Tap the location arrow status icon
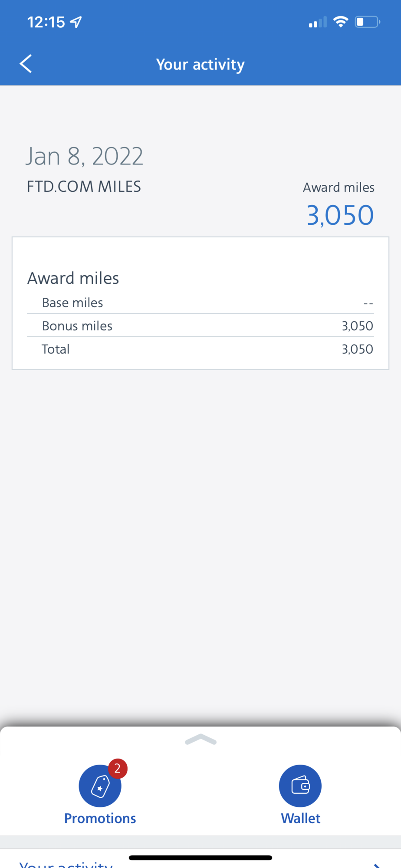 (76, 22)
